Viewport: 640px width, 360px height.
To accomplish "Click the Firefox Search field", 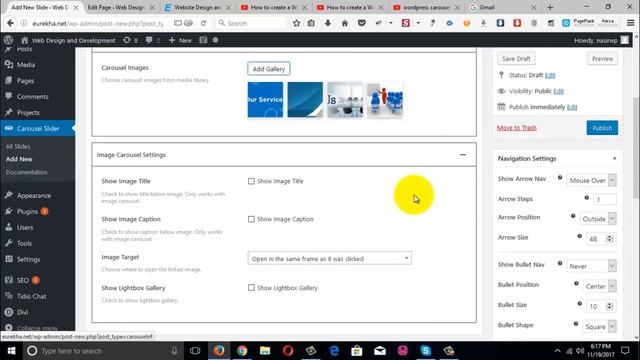I will (x=252, y=23).
